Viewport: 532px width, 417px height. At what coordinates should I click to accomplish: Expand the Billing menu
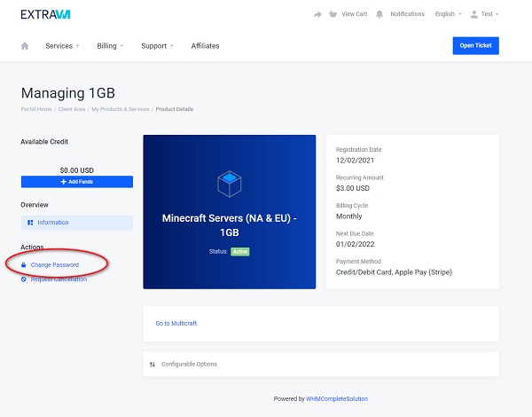pyautogui.click(x=110, y=46)
